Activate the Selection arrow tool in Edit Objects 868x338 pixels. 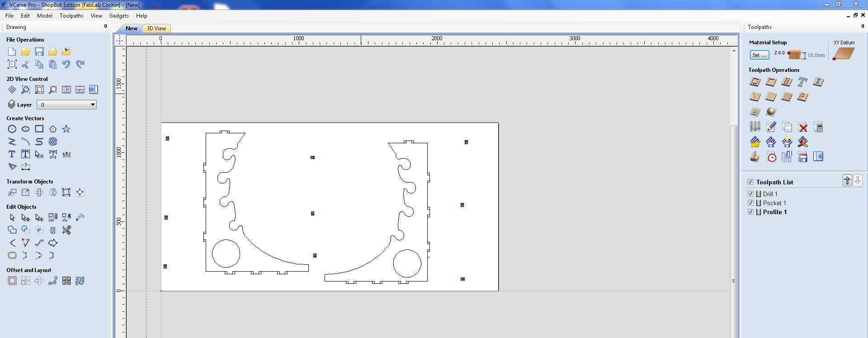click(12, 218)
